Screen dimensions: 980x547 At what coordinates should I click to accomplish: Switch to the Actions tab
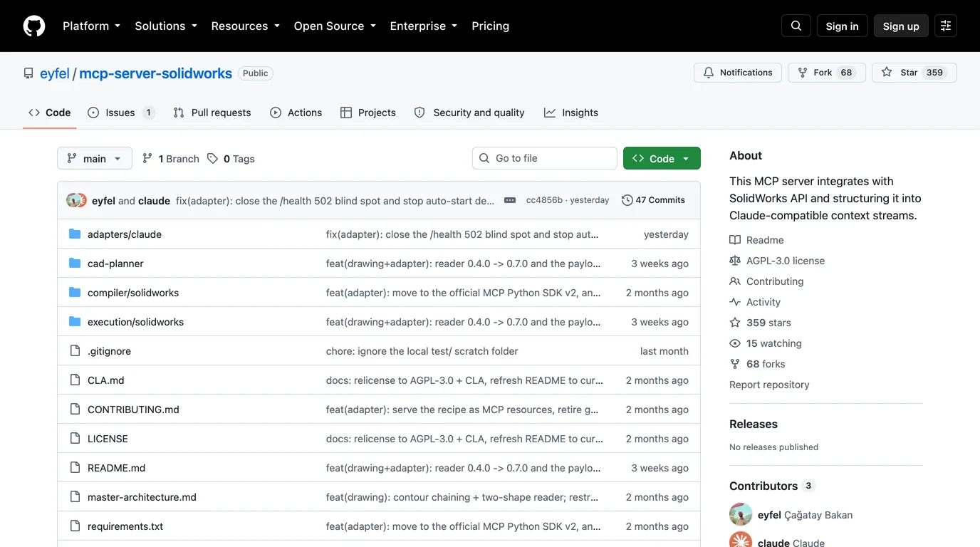coord(296,113)
